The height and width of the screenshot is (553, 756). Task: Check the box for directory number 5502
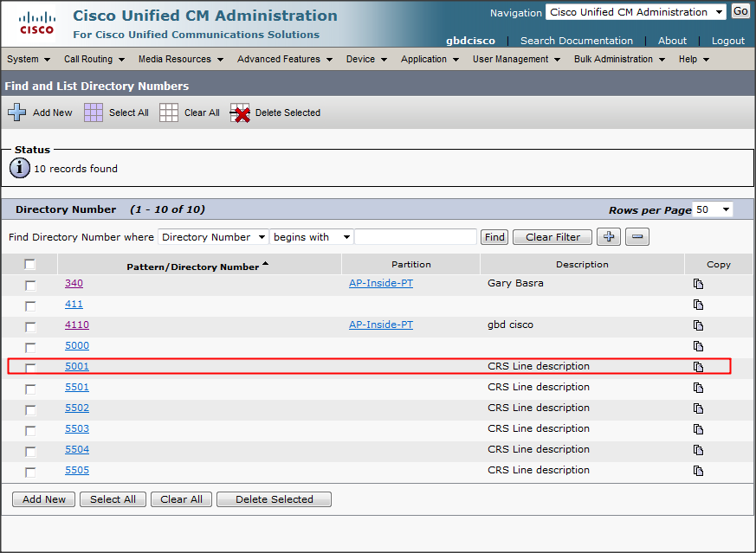tap(30, 409)
